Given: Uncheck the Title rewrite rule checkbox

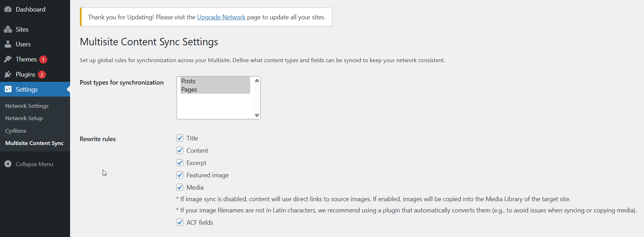Looking at the screenshot, I should point(180,138).
